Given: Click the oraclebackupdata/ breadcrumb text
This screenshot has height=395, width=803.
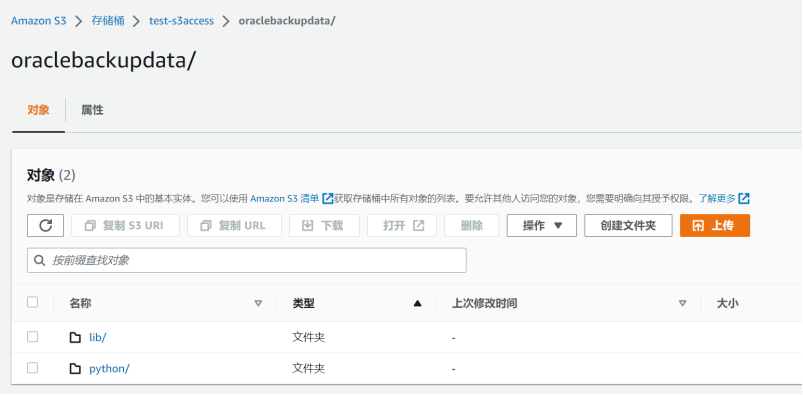Looking at the screenshot, I should (x=287, y=21).
